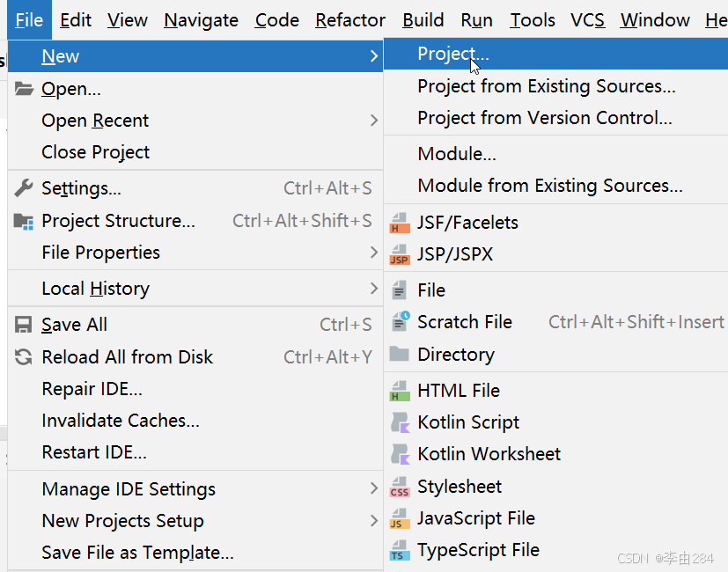
Task: Click the Kotlin Script icon
Action: (400, 422)
